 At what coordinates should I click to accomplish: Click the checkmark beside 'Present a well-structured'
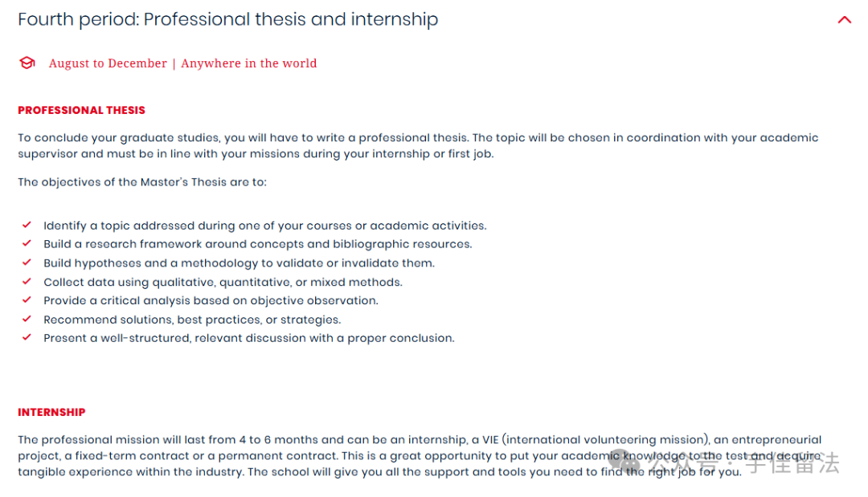click(x=27, y=337)
